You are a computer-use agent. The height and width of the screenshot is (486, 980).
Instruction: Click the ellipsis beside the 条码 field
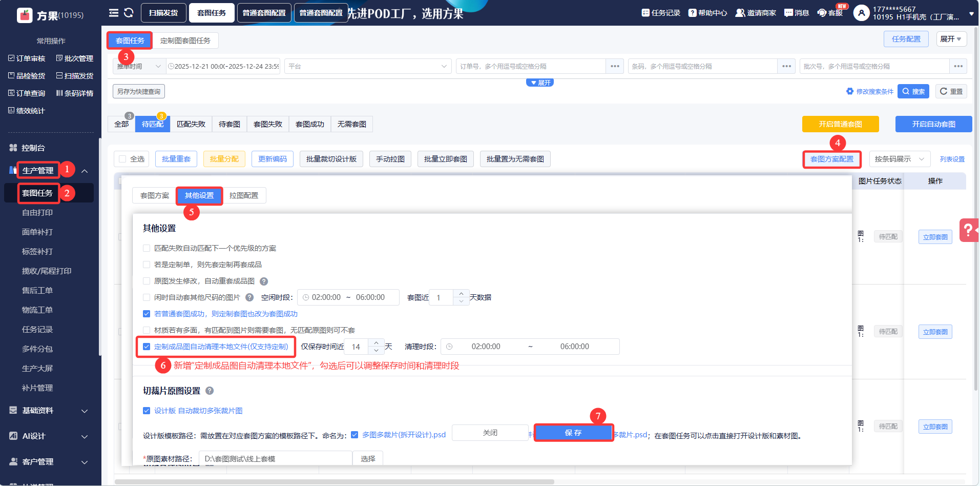[x=786, y=66]
